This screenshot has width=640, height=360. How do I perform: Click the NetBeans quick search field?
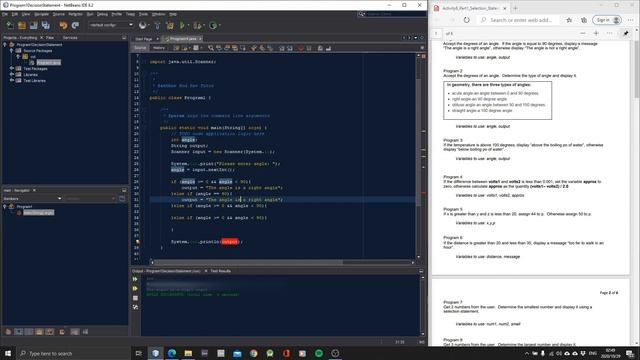392,14
